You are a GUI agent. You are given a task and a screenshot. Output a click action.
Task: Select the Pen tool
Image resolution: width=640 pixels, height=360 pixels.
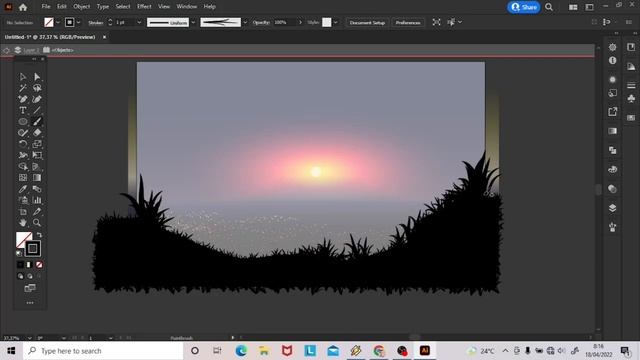tap(23, 99)
